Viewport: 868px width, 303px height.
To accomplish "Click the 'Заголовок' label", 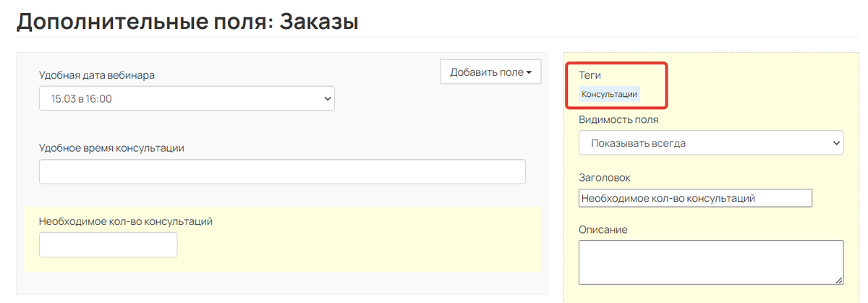I will (605, 177).
